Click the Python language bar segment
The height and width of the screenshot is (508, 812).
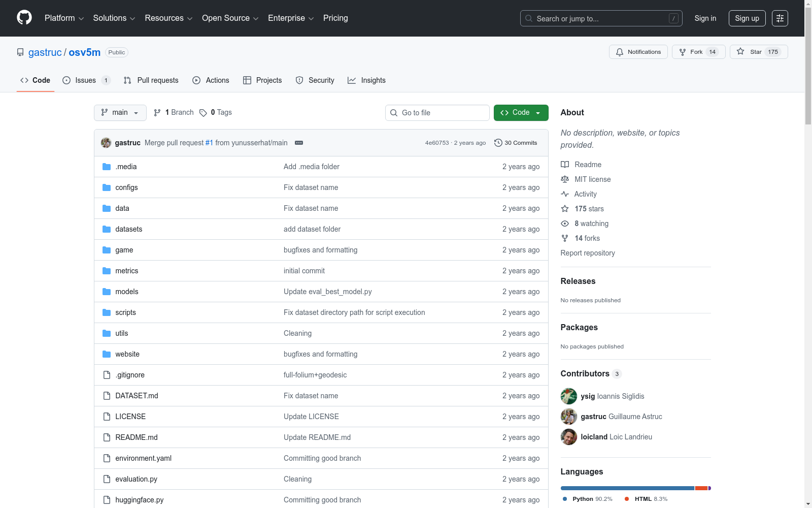(x=627, y=488)
